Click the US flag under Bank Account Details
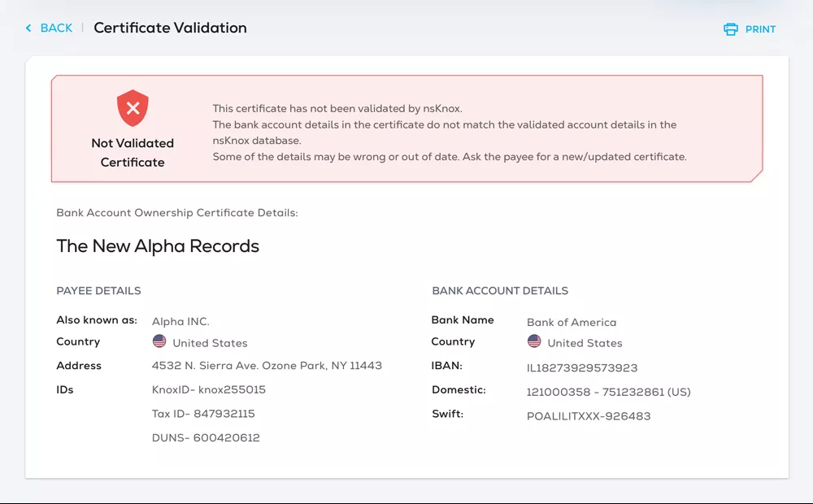The width and height of the screenshot is (813, 504). click(534, 342)
